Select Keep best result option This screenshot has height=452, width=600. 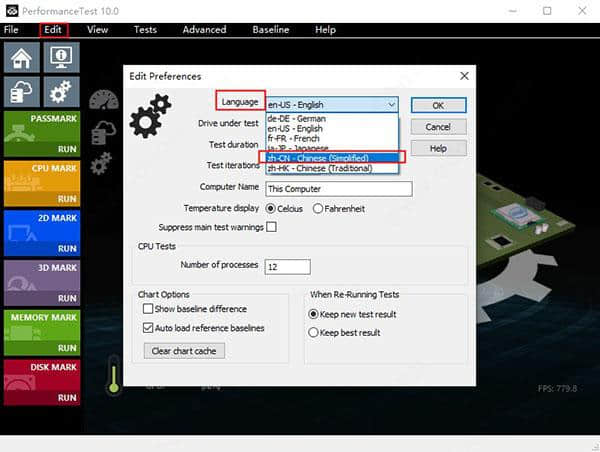(x=313, y=332)
